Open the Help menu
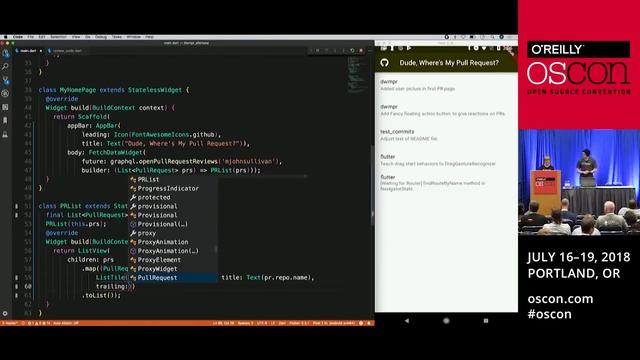The width and height of the screenshot is (640, 360). [150, 37]
